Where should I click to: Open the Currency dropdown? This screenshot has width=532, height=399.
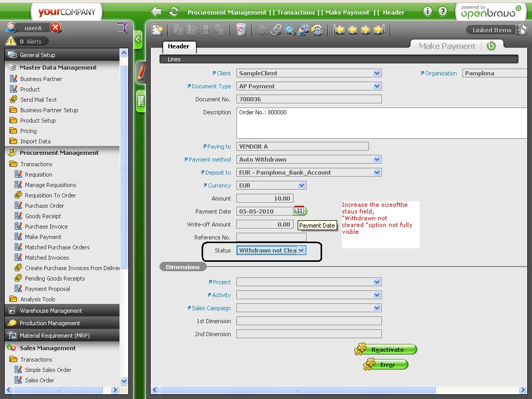[301, 185]
